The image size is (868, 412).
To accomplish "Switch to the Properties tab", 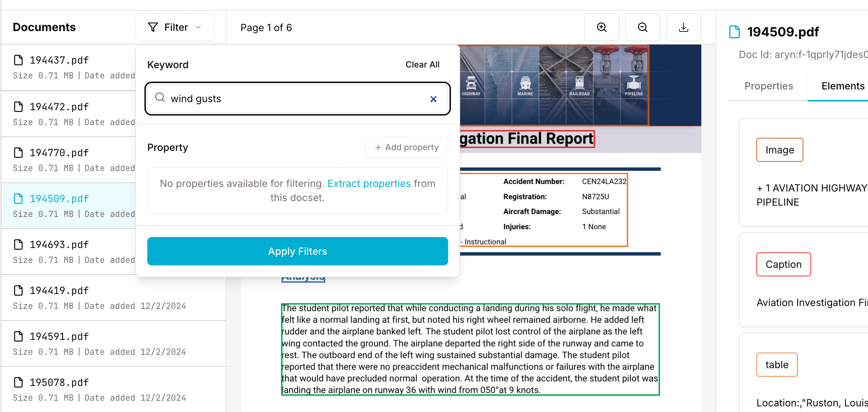I will coord(768,86).
